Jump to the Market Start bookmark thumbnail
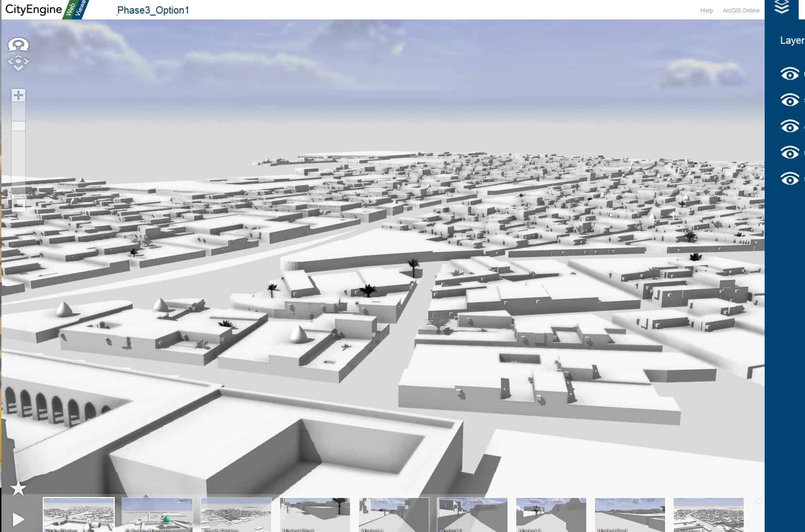Image resolution: width=805 pixels, height=532 pixels. point(315,515)
